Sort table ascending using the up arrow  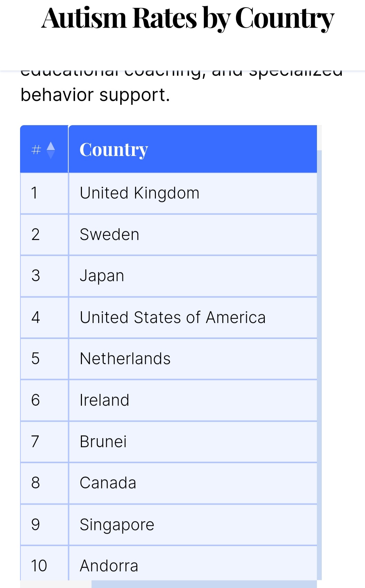[x=51, y=146]
